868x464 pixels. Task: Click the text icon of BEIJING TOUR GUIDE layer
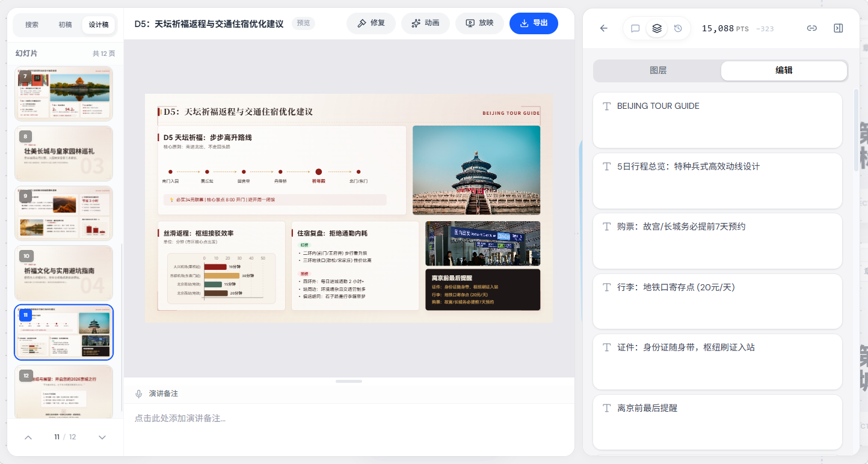(607, 106)
